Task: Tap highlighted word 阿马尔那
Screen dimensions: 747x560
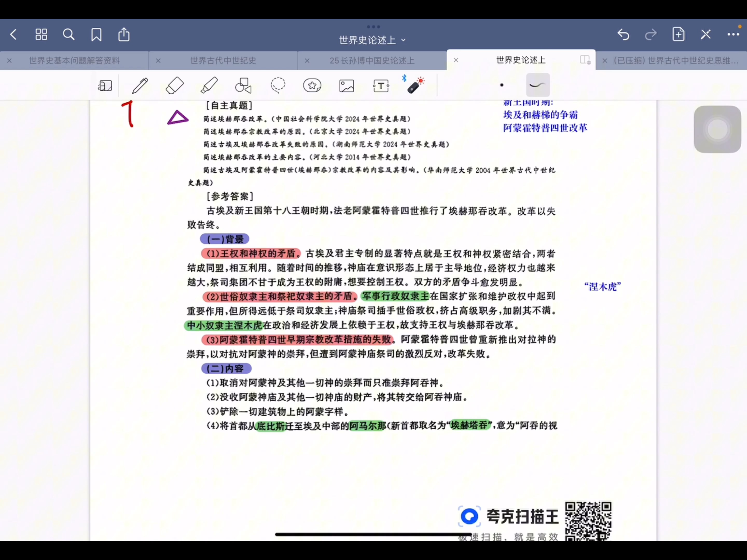Action: click(x=368, y=426)
